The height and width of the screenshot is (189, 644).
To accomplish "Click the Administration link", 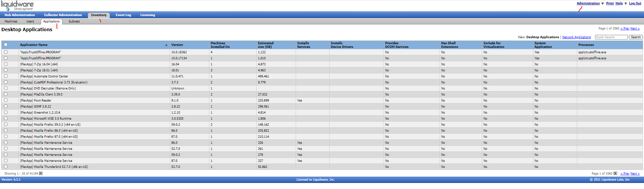I will [588, 3].
